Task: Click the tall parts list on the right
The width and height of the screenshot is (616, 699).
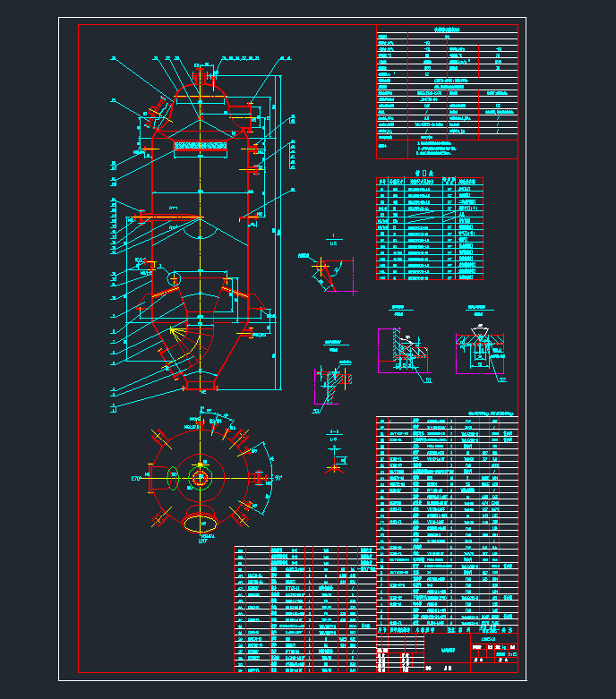Action: pos(446,519)
